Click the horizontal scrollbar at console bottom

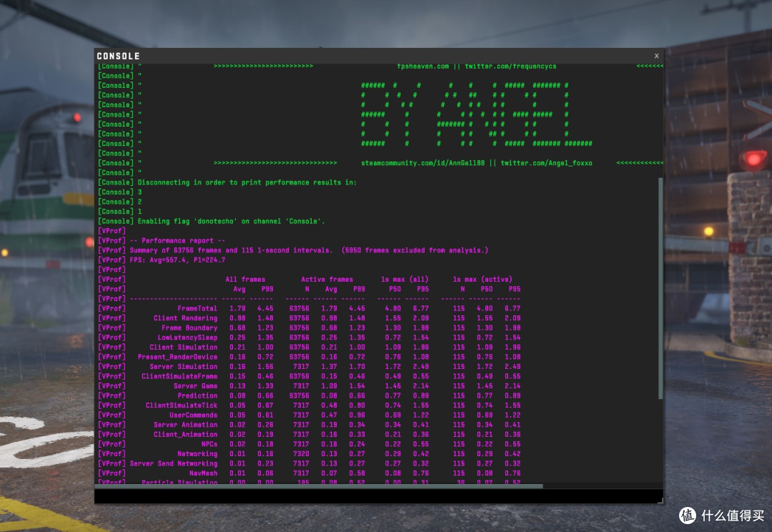click(319, 486)
